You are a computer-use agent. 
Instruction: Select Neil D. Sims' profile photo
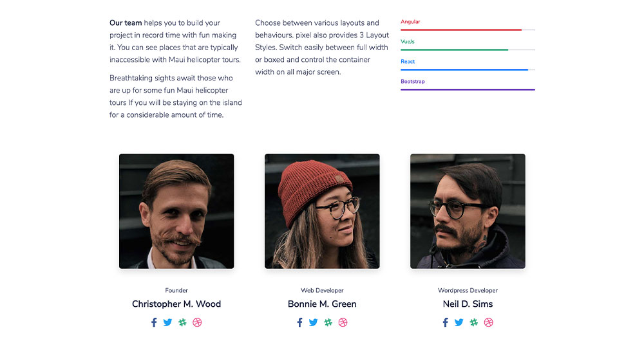pyautogui.click(x=468, y=212)
